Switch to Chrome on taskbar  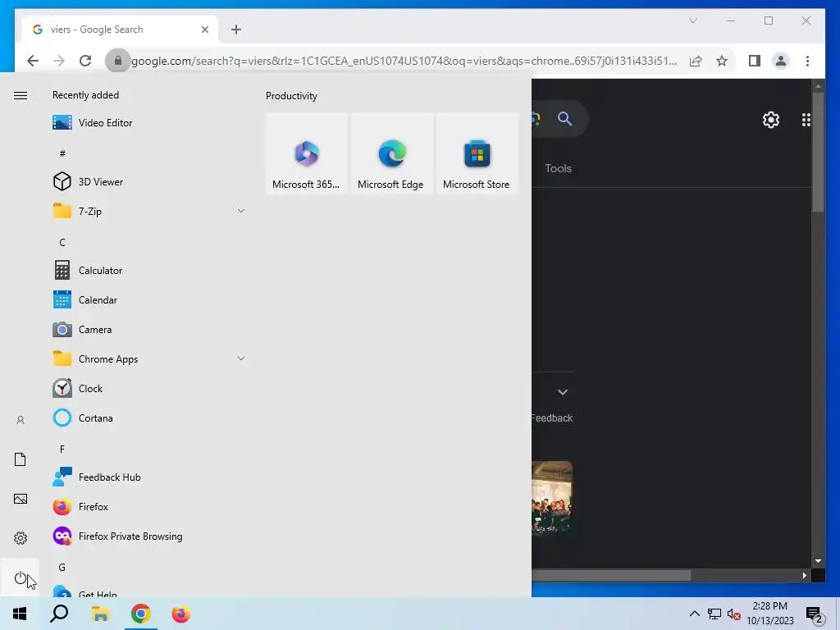click(141, 614)
